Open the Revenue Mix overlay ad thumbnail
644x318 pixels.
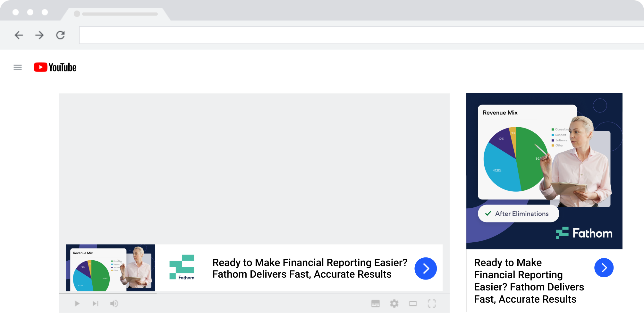(x=110, y=268)
